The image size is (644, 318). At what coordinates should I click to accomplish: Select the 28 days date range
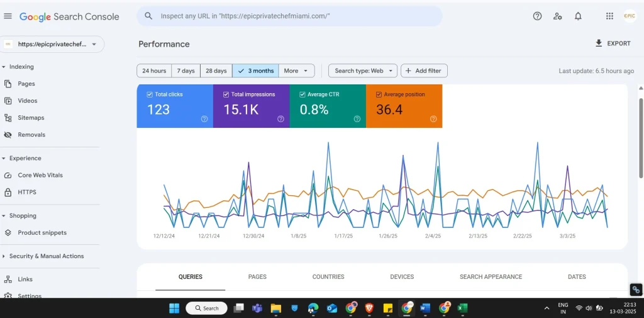pos(216,71)
